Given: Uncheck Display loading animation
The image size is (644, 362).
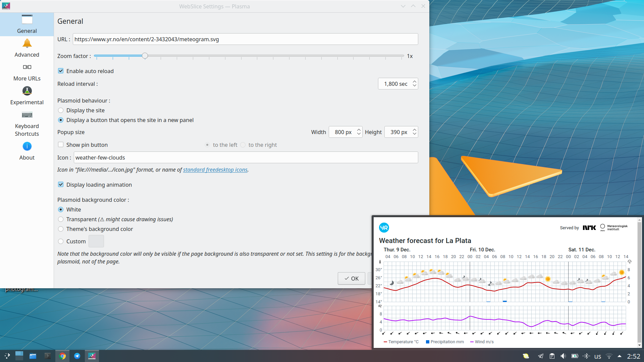Looking at the screenshot, I should 61,185.
